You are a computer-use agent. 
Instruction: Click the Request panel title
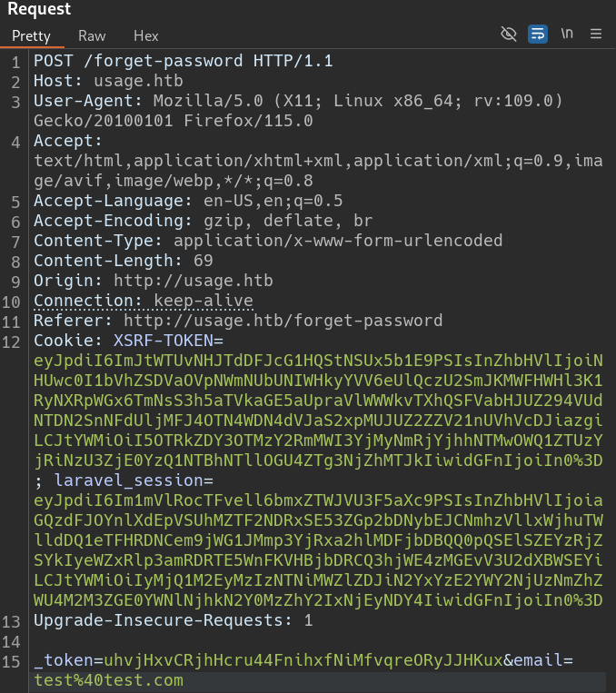[39, 9]
